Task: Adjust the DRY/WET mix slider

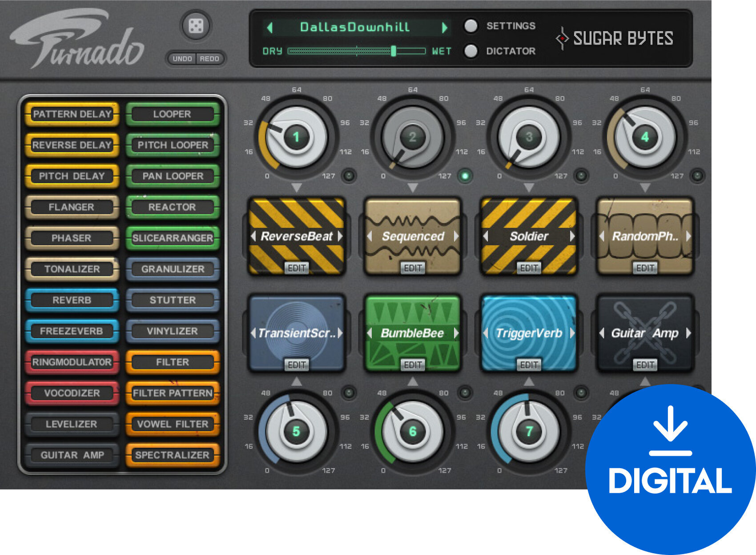Action: (x=394, y=51)
